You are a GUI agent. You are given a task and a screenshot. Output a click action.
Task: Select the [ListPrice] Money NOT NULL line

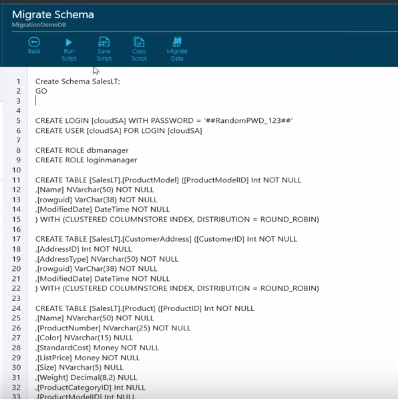tap(87, 358)
